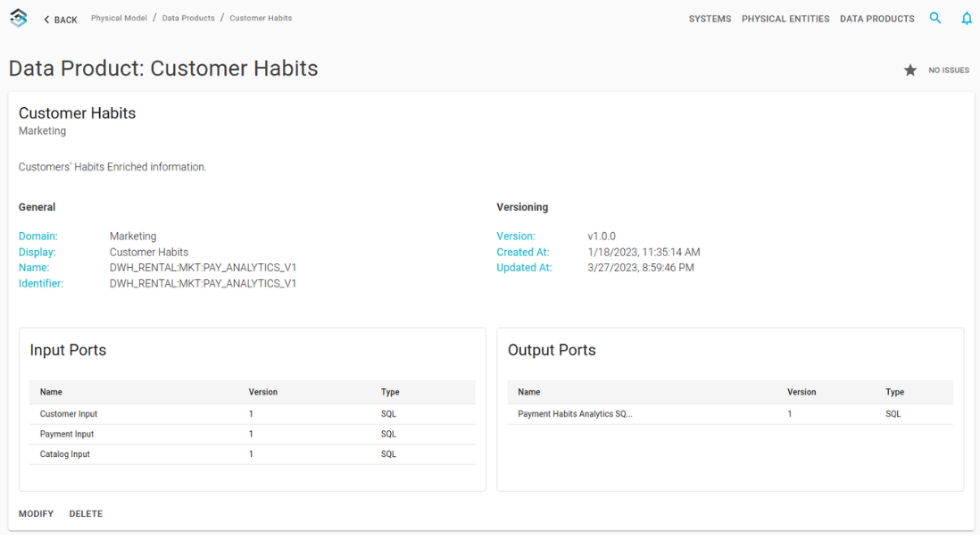
Task: Click Output Ports Name column header
Action: [528, 392]
